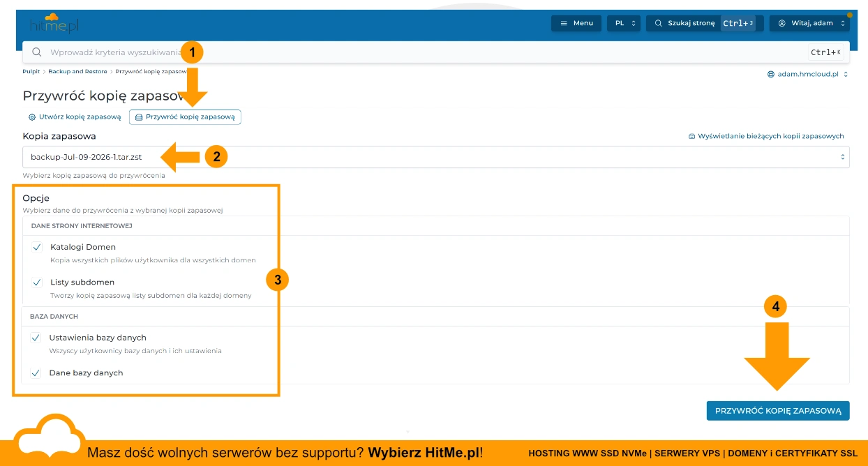Click the Opcje heading

click(x=36, y=198)
